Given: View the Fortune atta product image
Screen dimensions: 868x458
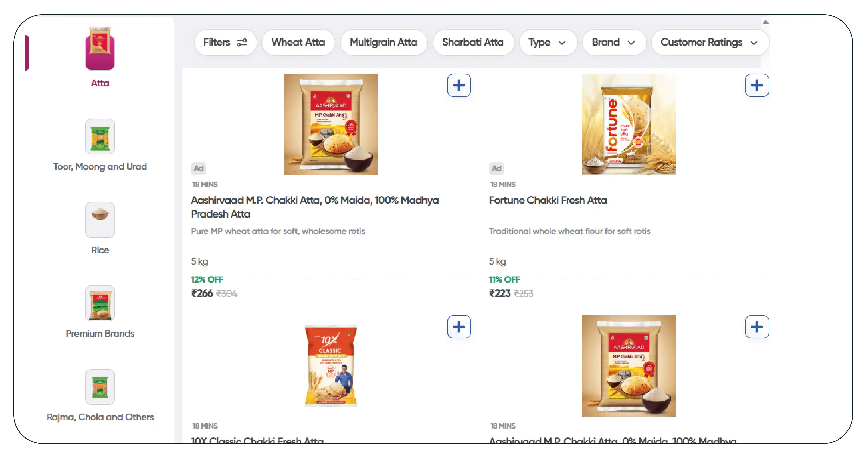Looking at the screenshot, I should pos(628,124).
